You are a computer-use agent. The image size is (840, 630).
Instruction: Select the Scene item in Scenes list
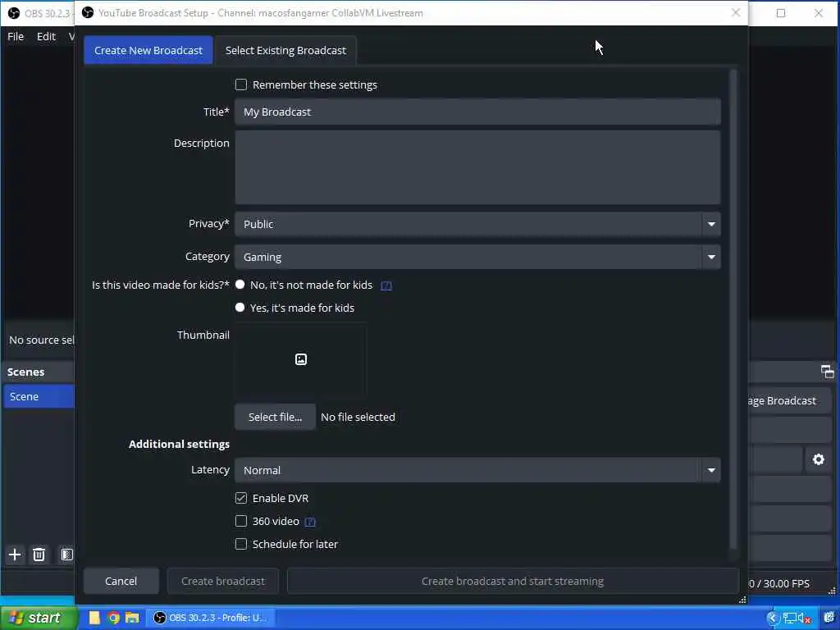(39, 396)
